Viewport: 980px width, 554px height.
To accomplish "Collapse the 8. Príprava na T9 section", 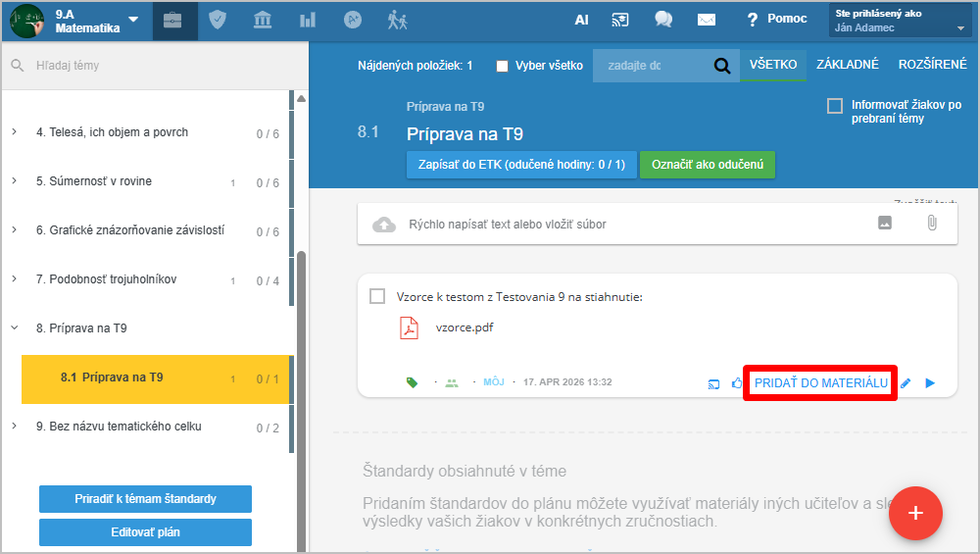I will pyautogui.click(x=15, y=328).
